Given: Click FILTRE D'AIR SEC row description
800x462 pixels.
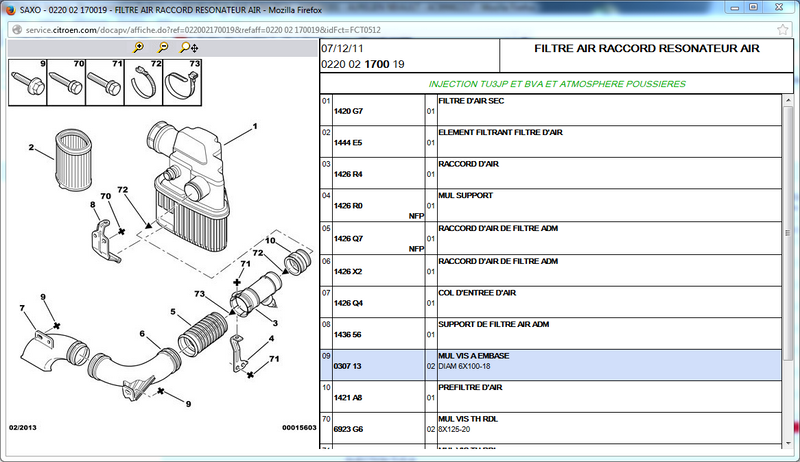Looking at the screenshot, I should point(471,101).
